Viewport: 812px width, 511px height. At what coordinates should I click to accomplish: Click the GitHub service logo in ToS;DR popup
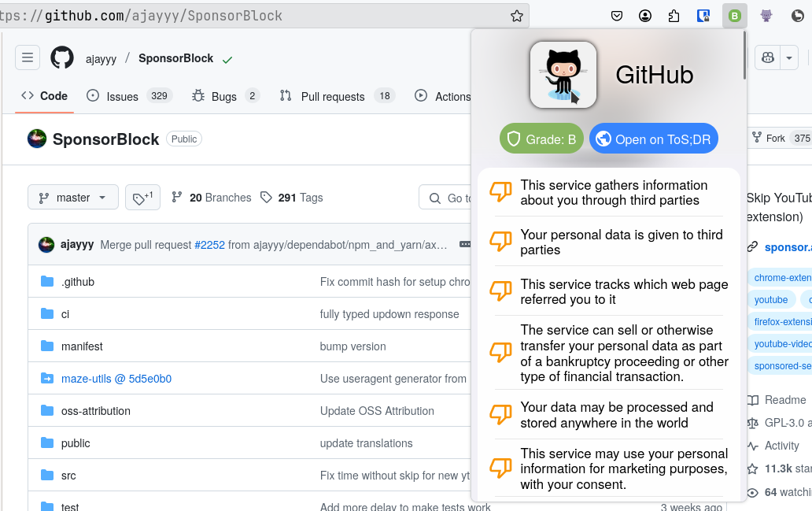click(x=563, y=75)
